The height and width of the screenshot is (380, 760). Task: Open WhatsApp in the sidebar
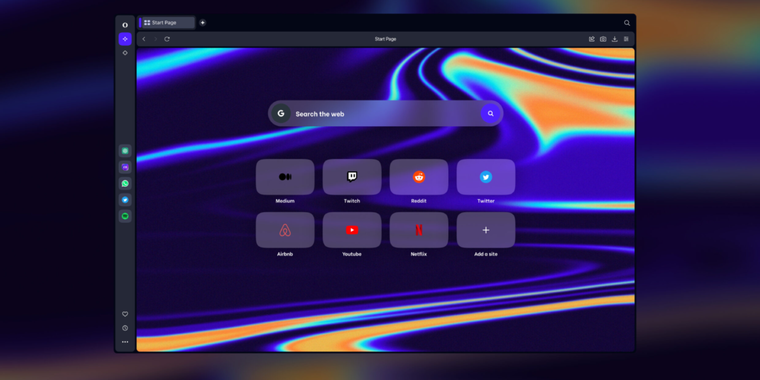tap(125, 183)
